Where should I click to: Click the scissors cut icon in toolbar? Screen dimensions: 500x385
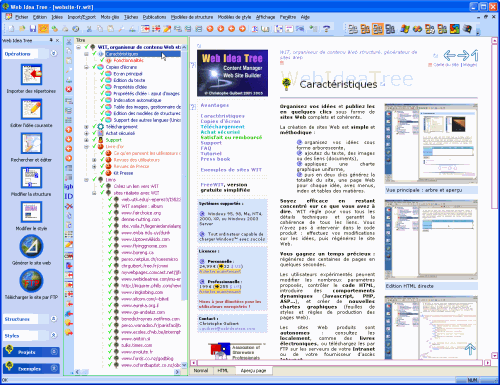pos(89,29)
